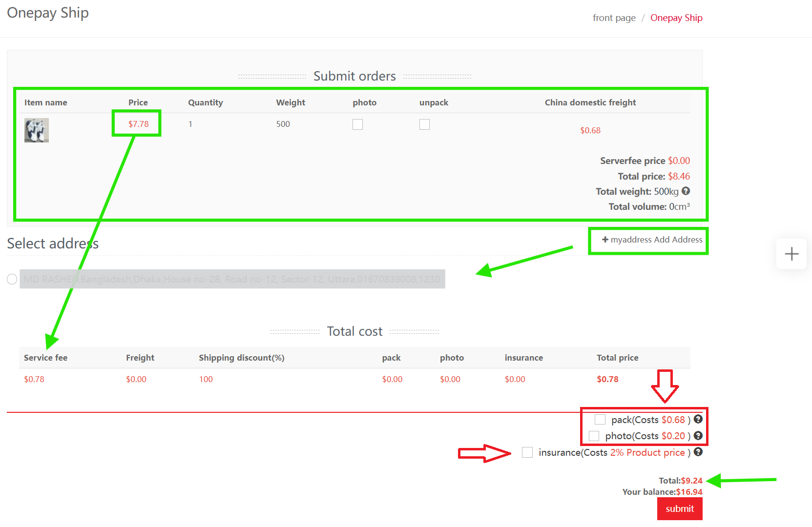Screen dimensions: 812x527
Task: Enable insurance at 2% product price
Action: (x=527, y=452)
